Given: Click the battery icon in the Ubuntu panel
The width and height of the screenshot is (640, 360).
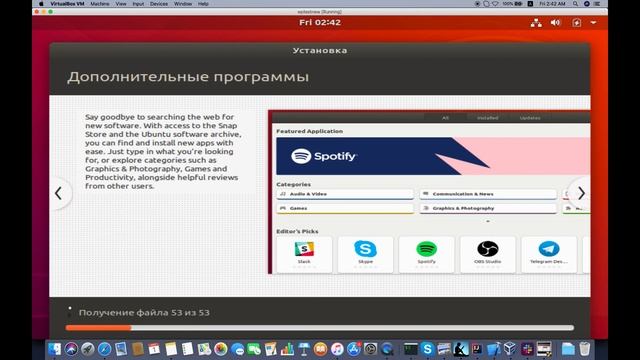Looking at the screenshot, I should click(x=576, y=23).
